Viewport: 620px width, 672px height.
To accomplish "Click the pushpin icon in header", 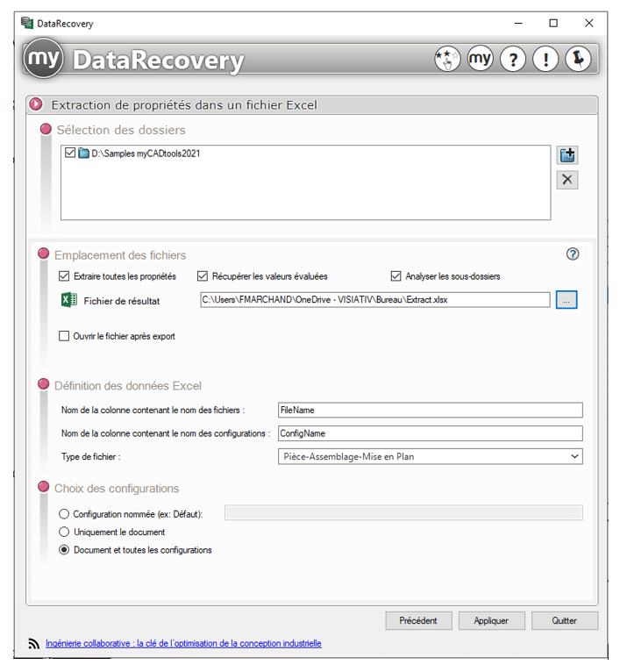I will pos(578,59).
